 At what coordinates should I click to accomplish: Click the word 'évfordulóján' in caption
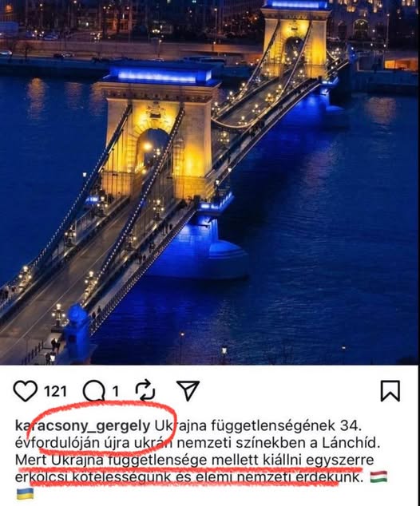coord(57,443)
